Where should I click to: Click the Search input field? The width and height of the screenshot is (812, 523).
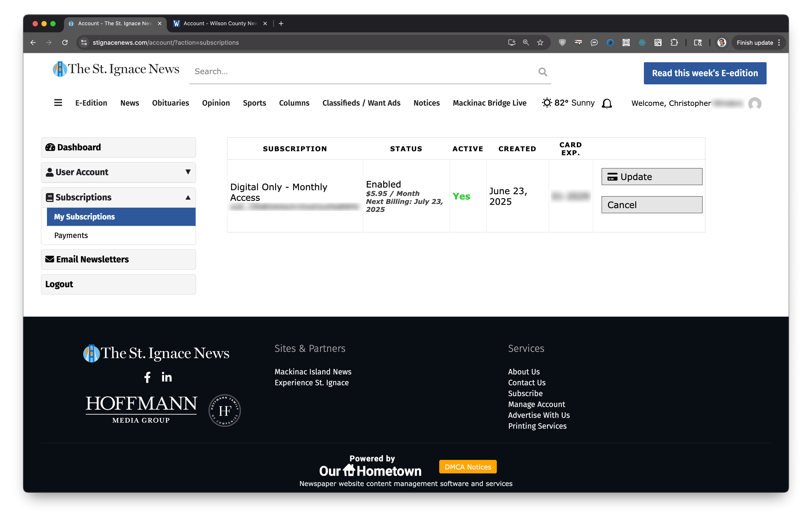click(363, 72)
